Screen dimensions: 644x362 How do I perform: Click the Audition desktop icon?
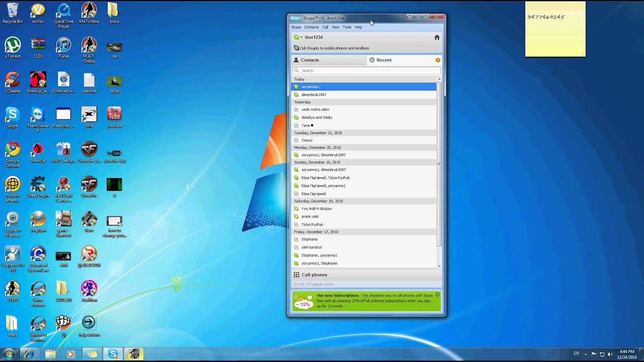coord(89,292)
